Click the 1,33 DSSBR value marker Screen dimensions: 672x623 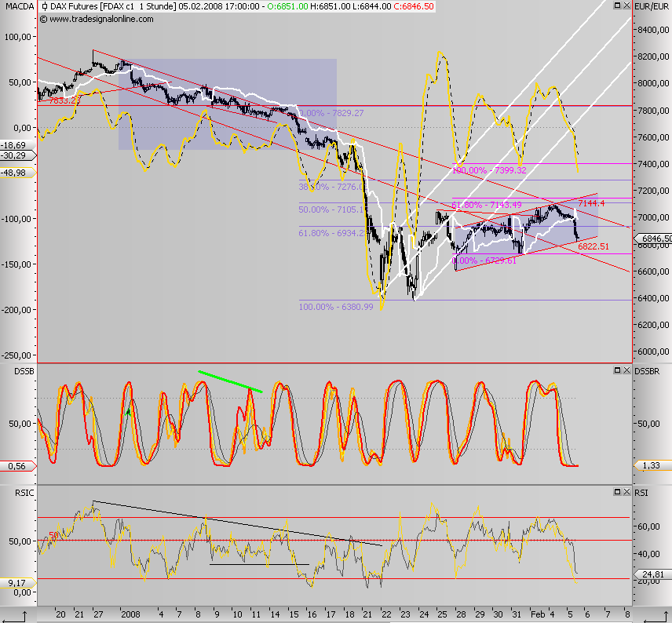(x=652, y=465)
